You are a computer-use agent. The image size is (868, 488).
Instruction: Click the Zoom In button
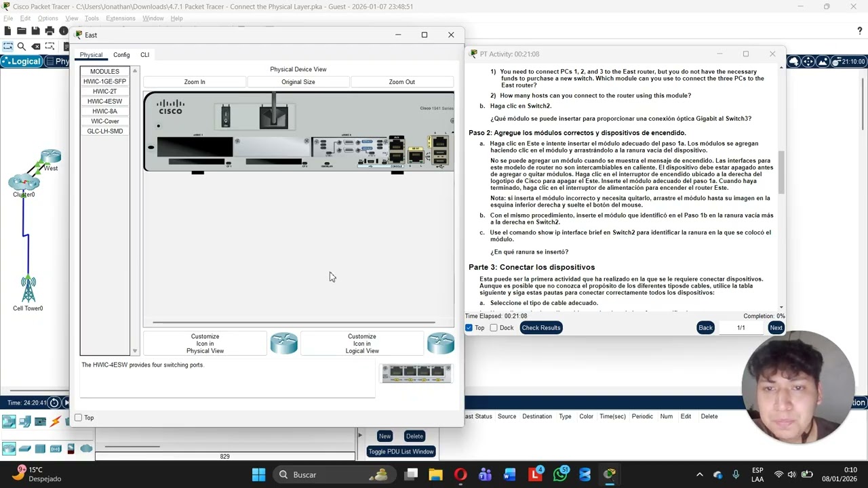195,82
